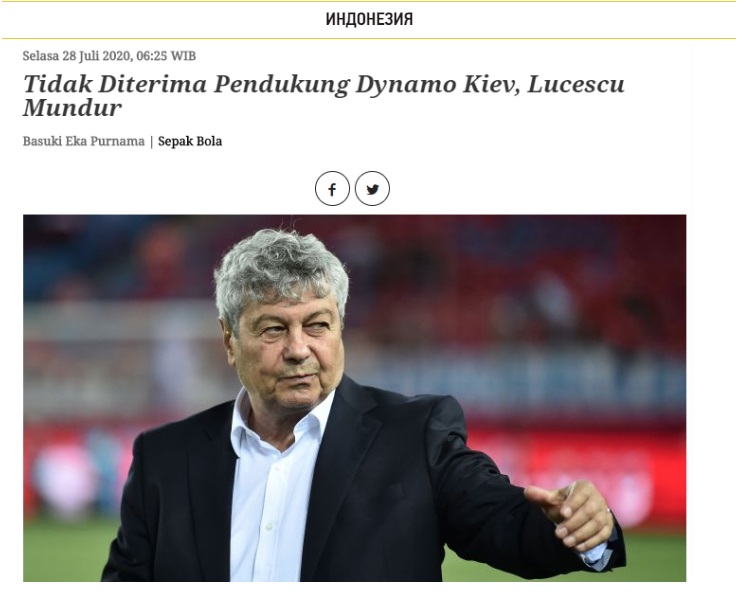Click the word Lucescu in the headline
The width and height of the screenshot is (749, 604).
coord(576,84)
